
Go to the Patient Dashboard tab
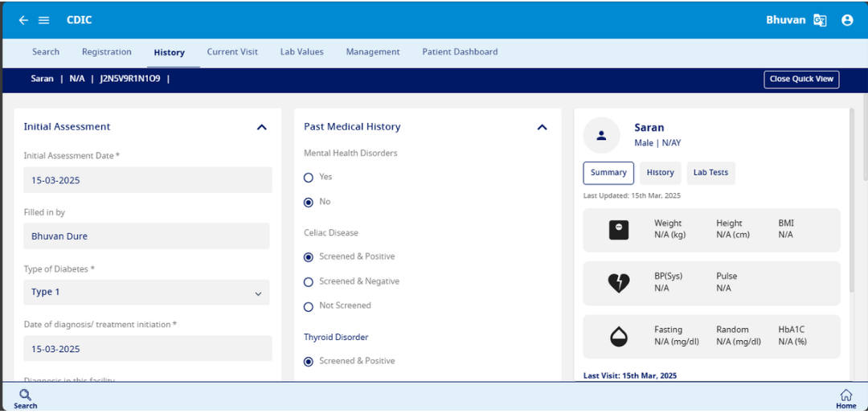click(x=460, y=52)
